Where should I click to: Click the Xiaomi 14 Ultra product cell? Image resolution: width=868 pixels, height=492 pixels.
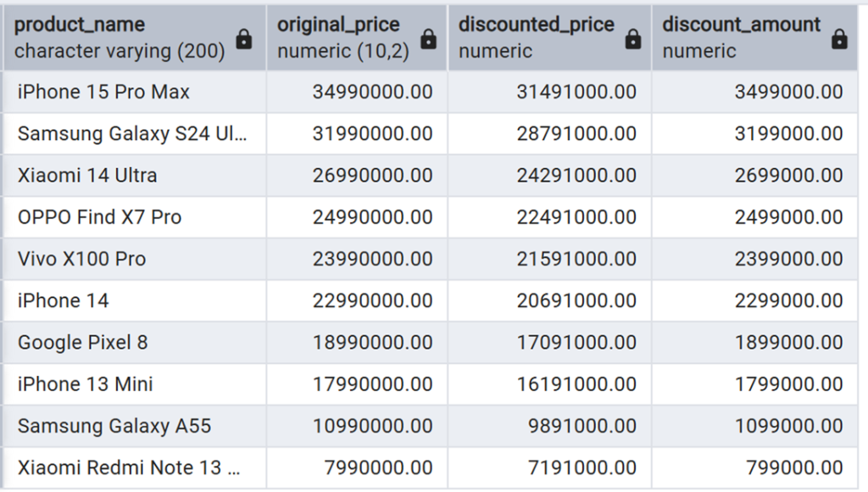[87, 176]
